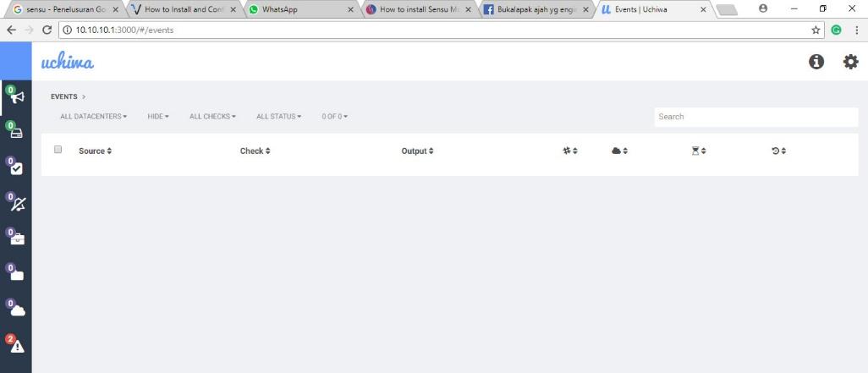Sort events by Output column
The image size is (868, 373).
coord(417,151)
